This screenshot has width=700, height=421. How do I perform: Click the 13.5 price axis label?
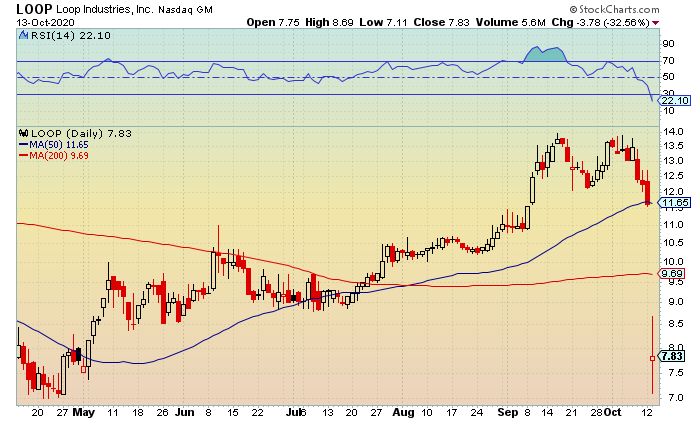[x=673, y=146]
